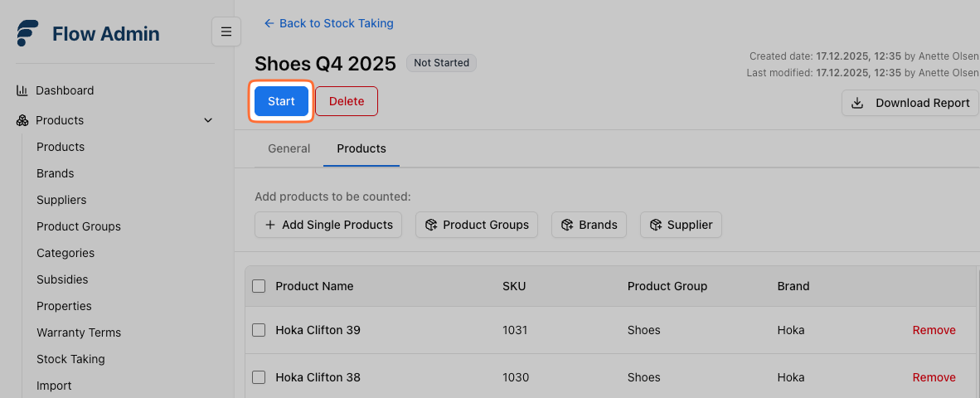Click the back arrow to Stock Taking

tap(269, 23)
